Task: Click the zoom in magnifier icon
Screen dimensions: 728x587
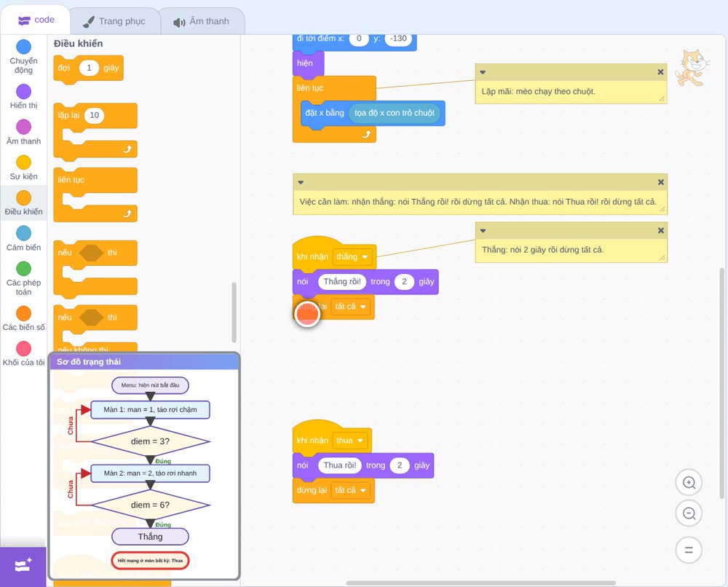Action: click(x=689, y=483)
